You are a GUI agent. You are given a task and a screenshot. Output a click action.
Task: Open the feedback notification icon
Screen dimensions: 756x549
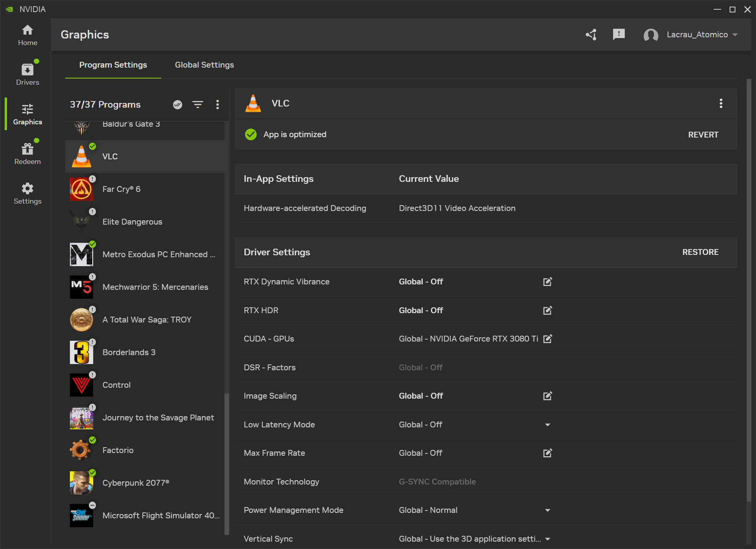pyautogui.click(x=619, y=35)
